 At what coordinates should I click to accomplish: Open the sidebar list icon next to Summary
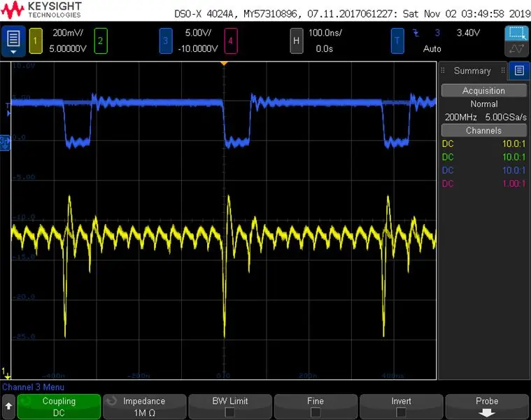point(519,71)
